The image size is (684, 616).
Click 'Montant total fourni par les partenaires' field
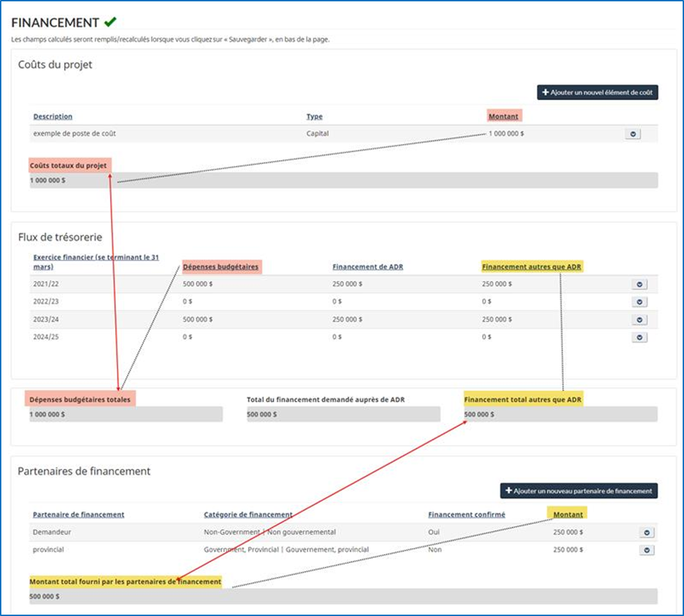[x=343, y=596]
